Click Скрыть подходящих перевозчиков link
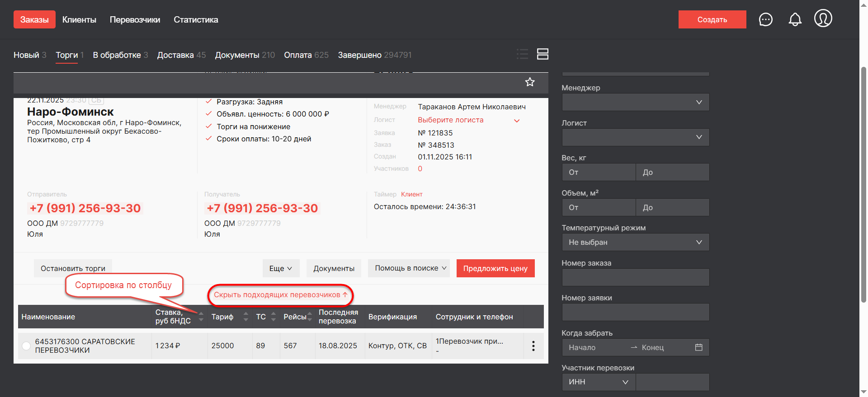 (x=280, y=295)
